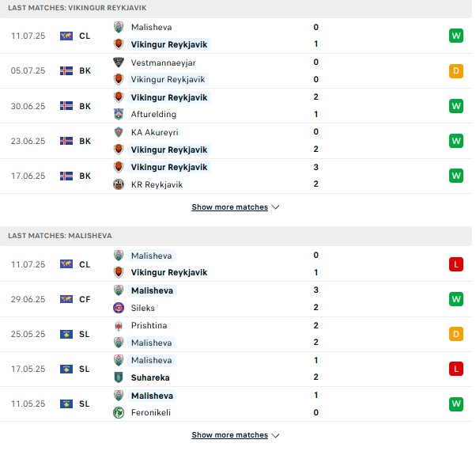The height and width of the screenshot is (451, 476).
Task: Open the Vestmannaeyjar team link
Action: (x=163, y=63)
